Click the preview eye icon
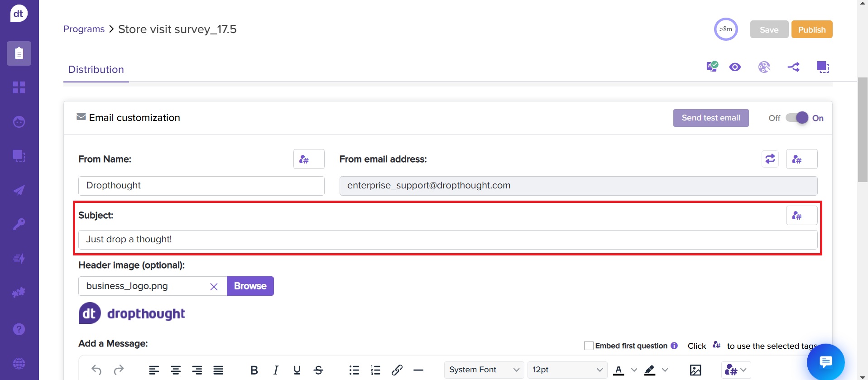868x380 pixels. pyautogui.click(x=735, y=67)
